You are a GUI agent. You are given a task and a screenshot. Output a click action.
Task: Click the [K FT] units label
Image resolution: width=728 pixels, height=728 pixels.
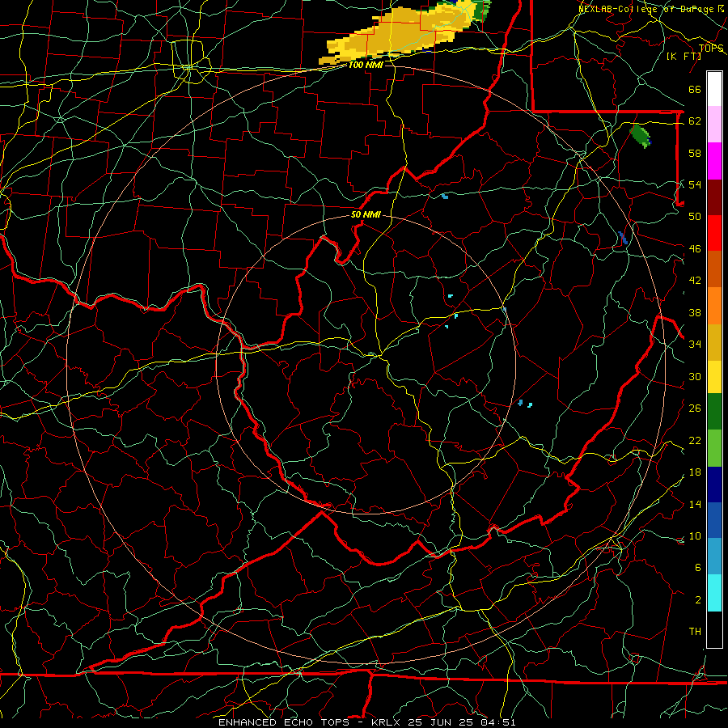[684, 56]
